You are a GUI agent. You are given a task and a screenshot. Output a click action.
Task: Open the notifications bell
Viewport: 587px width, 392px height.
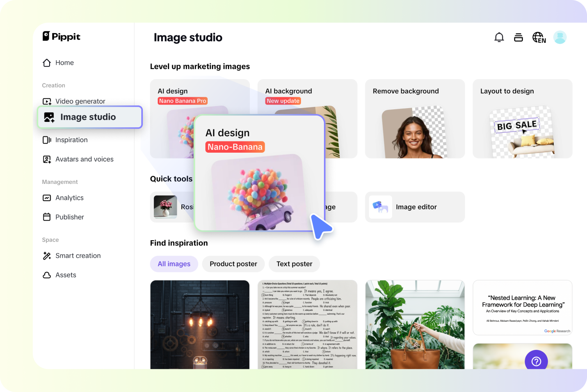pos(499,37)
